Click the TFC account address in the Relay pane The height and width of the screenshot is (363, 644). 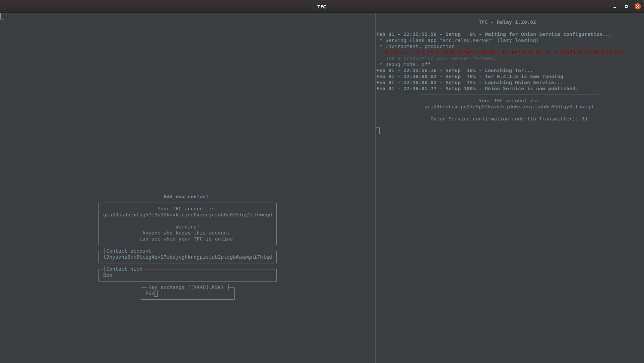point(509,107)
